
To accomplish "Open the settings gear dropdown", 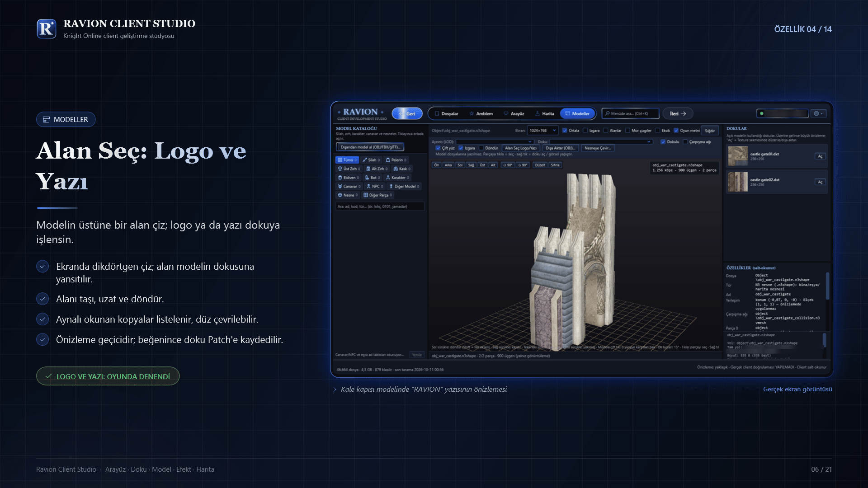I will click(x=819, y=114).
